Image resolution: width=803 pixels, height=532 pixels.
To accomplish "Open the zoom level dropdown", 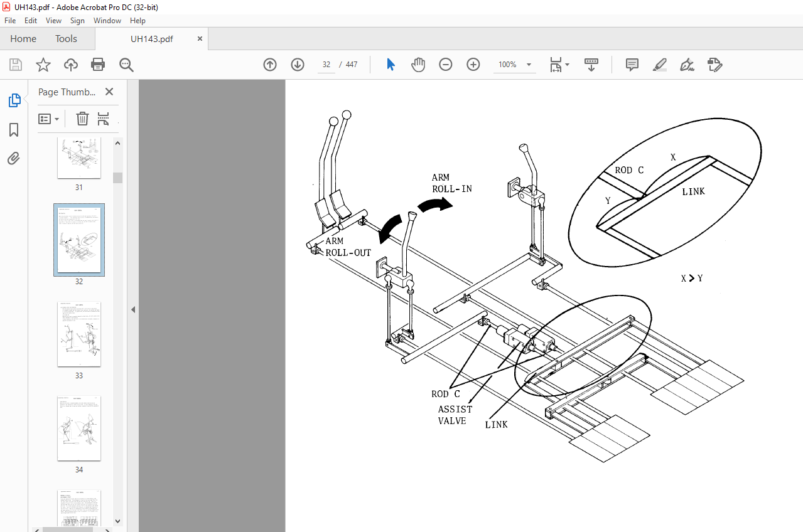I will point(529,65).
